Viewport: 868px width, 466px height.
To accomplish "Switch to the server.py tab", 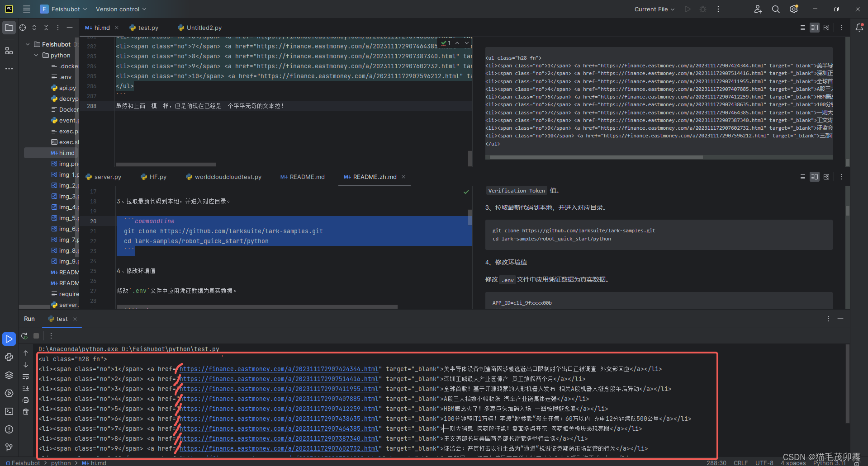I will [x=104, y=177].
